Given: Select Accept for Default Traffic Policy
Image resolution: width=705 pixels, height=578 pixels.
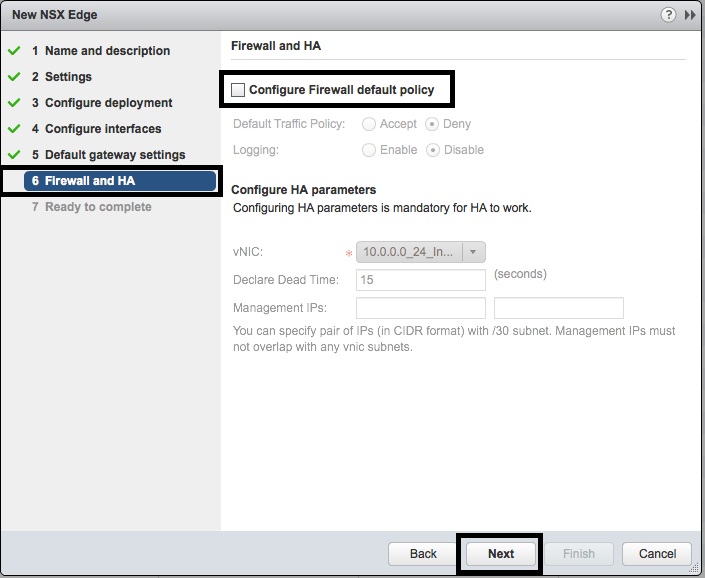Looking at the screenshot, I should pos(369,124).
